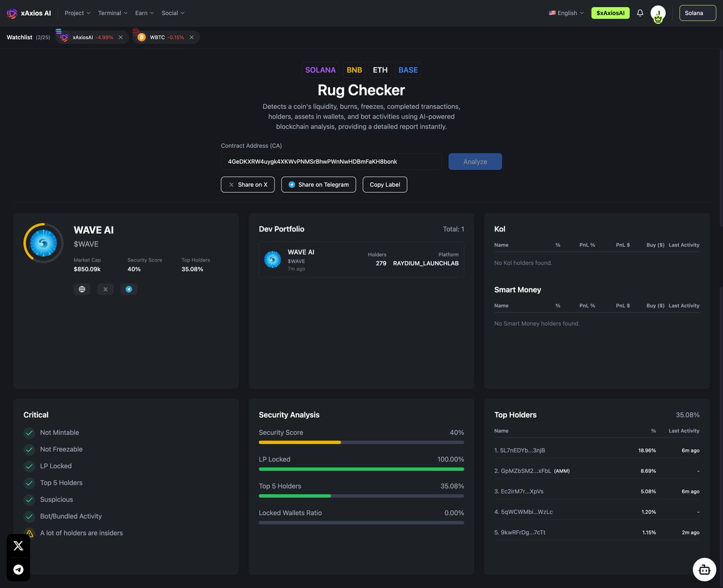This screenshot has height=588, width=723.
Task: Select the SOLANA chain tab
Action: (x=321, y=70)
